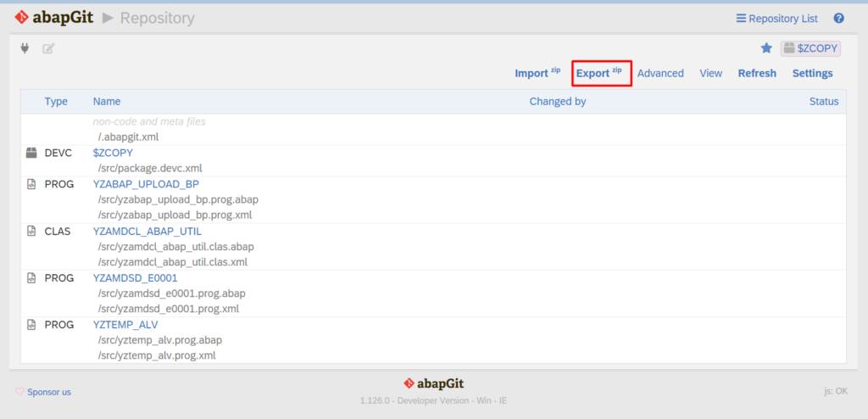
Task: Click the offline plug icon
Action: [x=25, y=48]
